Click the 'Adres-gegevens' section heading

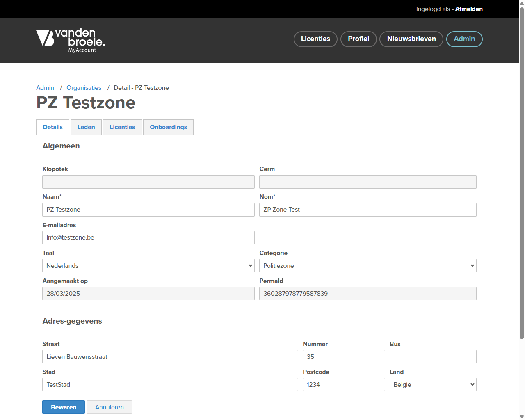[72, 321]
